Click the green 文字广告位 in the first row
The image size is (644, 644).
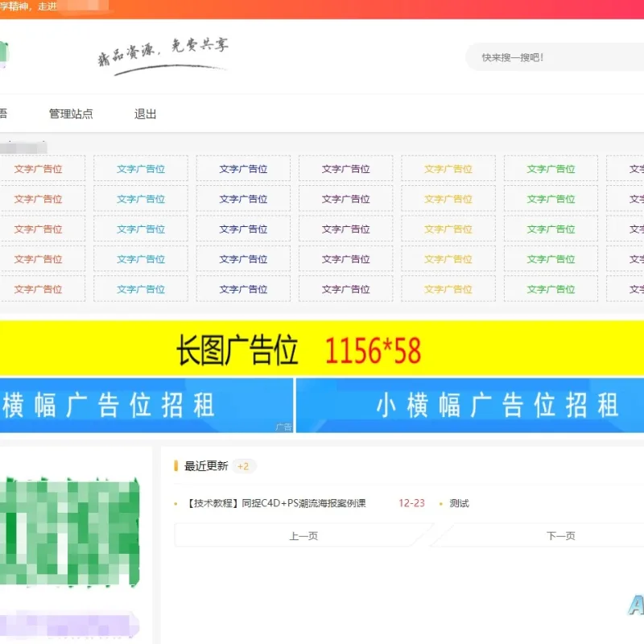551,169
